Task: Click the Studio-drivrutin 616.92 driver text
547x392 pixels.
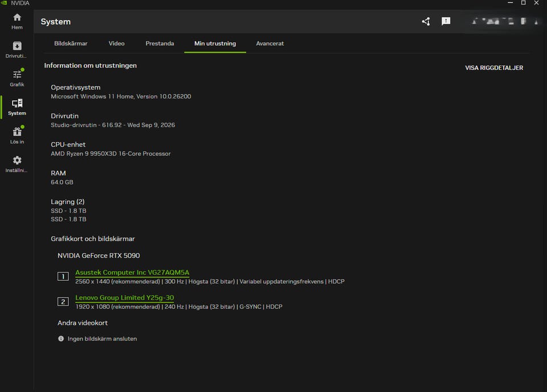Action: 113,125
